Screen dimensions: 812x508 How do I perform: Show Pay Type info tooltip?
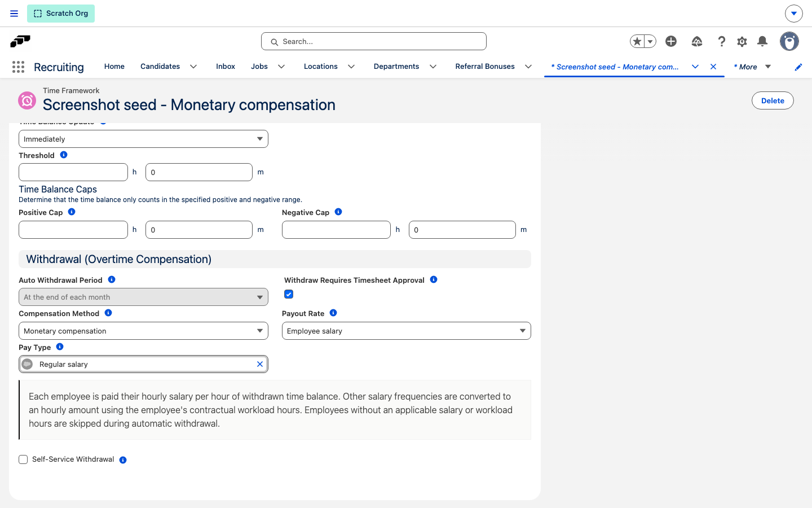(60, 347)
